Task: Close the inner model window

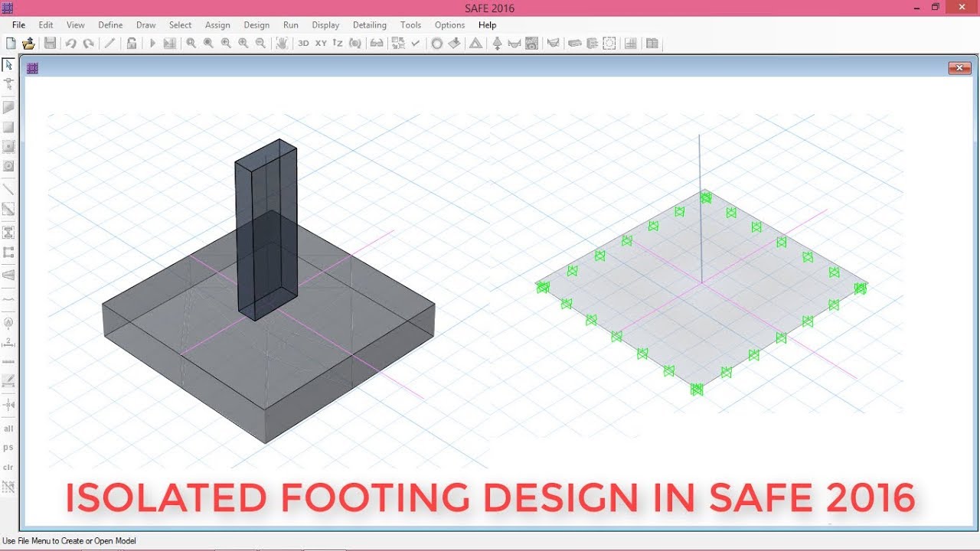Action: click(959, 68)
